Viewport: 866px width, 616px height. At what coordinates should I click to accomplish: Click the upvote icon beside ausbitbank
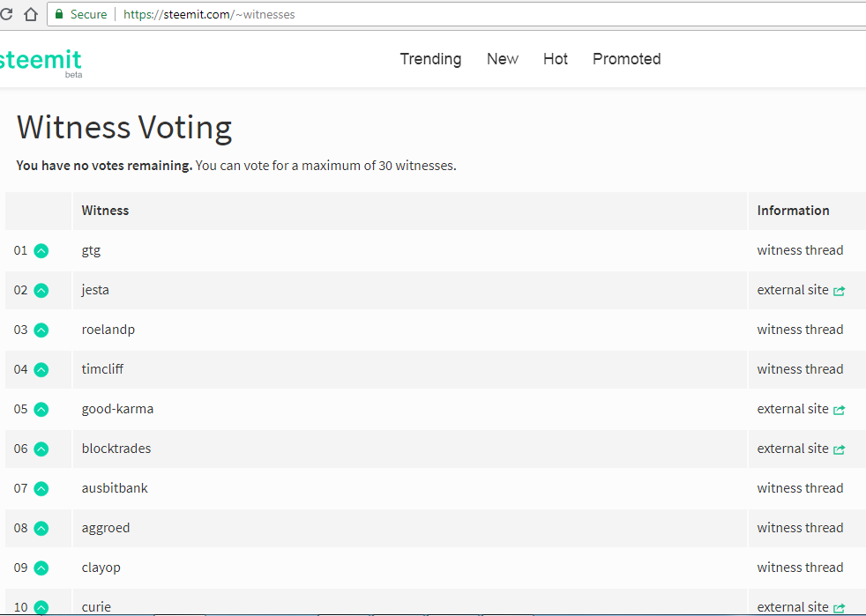[41, 488]
